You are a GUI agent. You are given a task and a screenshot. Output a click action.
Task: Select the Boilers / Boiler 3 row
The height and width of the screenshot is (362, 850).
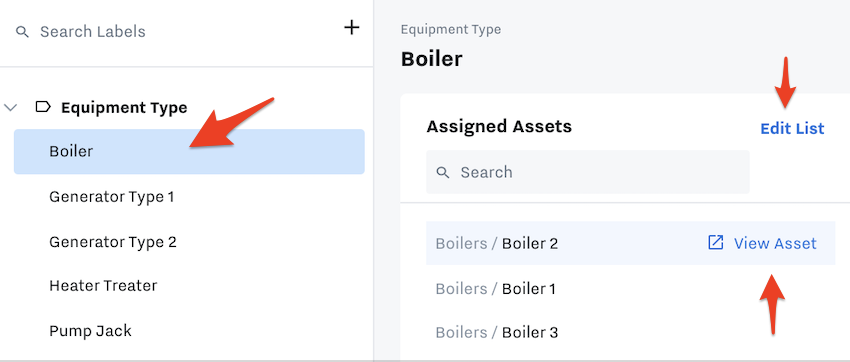click(630, 332)
